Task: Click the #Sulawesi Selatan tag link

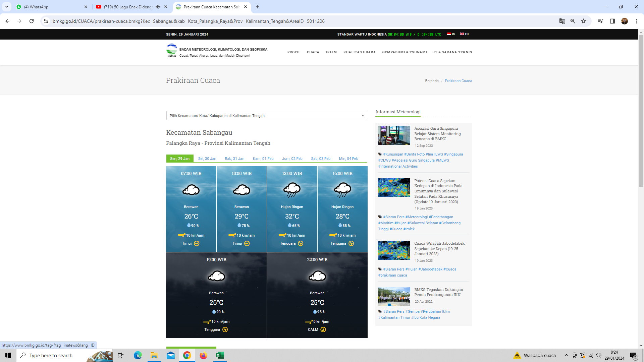Action: point(423,223)
